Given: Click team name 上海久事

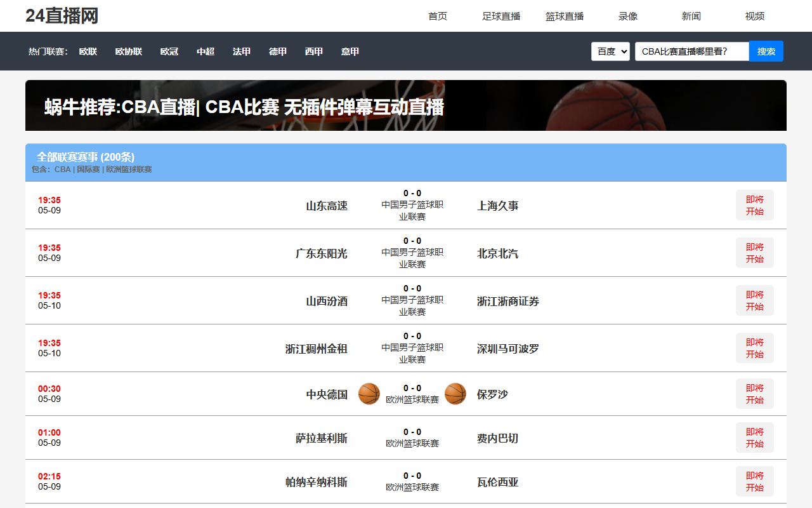Looking at the screenshot, I should click(x=498, y=206).
